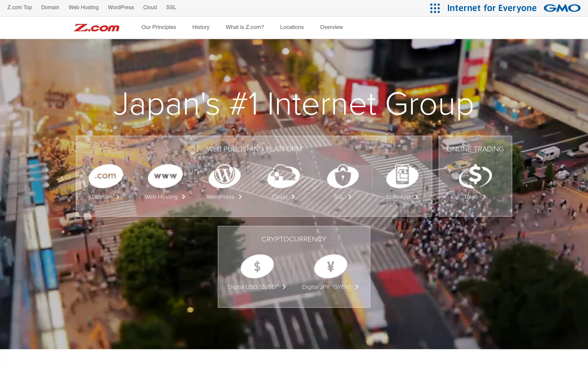588x368 pixels.
Task: Open Cloud in the top bar
Action: [150, 8]
